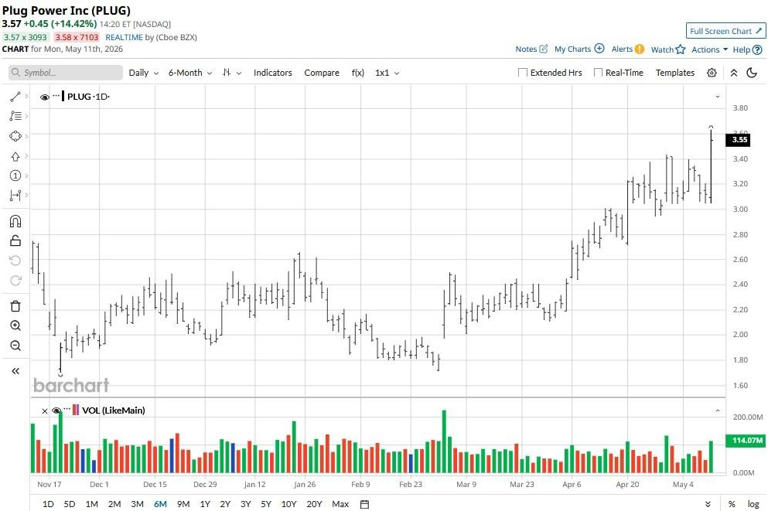Click the VOL color bars icon
Image resolution: width=768 pixels, height=511 pixels.
pyautogui.click(x=75, y=410)
